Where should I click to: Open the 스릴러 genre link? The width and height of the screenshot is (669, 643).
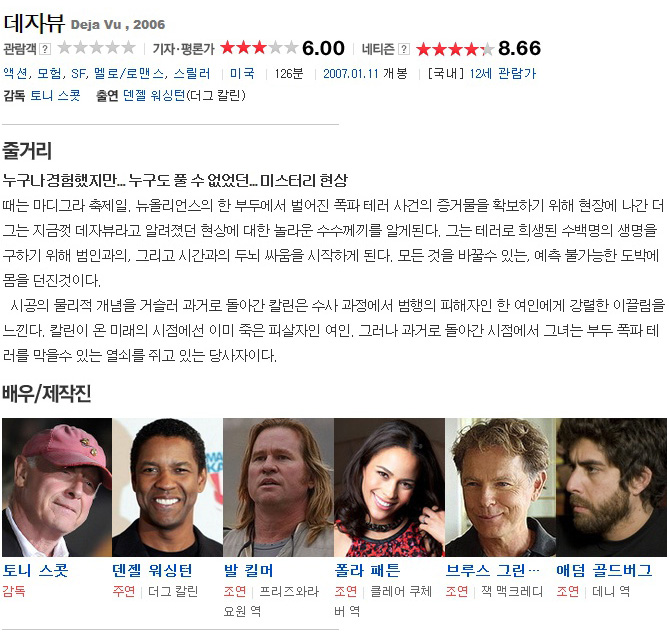192,74
